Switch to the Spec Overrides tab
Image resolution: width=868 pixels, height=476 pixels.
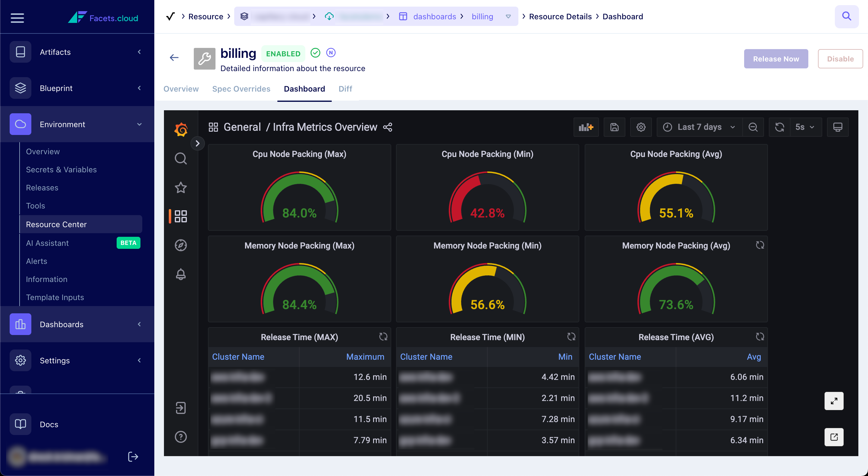click(241, 89)
